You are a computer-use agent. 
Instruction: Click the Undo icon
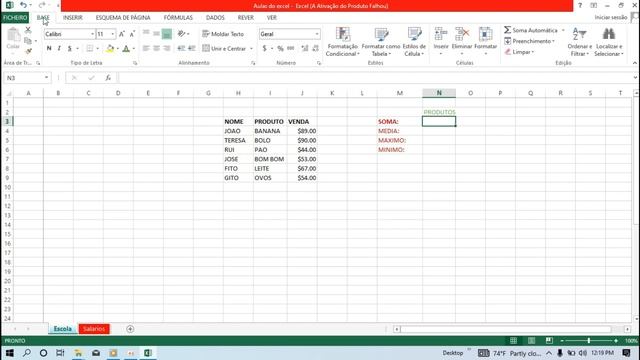[x=23, y=5]
